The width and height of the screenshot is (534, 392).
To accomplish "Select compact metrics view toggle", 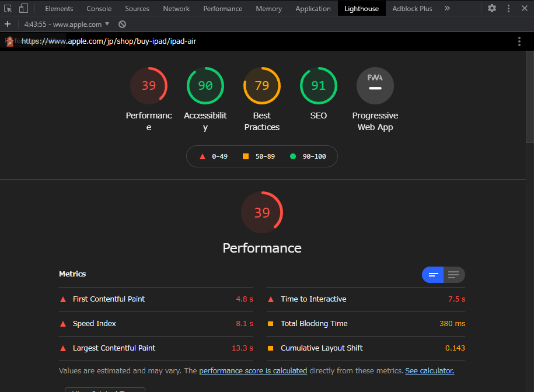I will pos(432,275).
